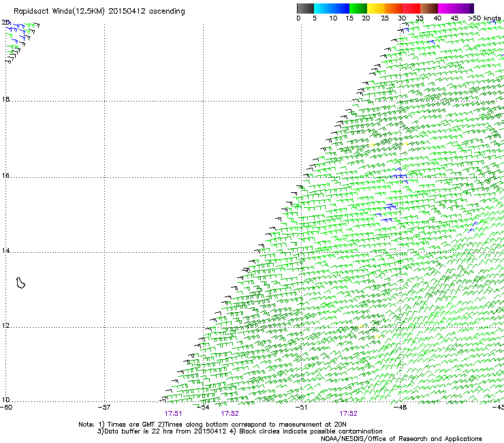
Task: Click the 'Rapidsact Winds(12.5KM)' title text
Action: click(x=59, y=12)
